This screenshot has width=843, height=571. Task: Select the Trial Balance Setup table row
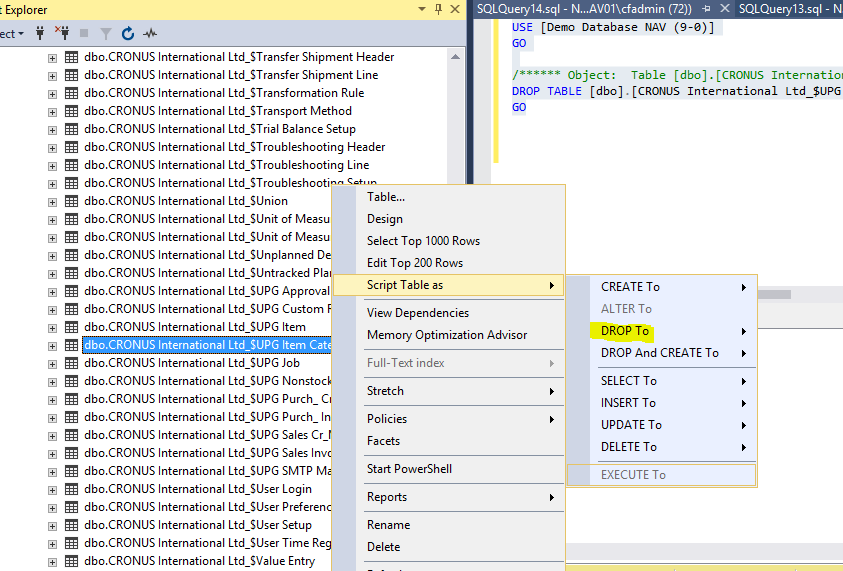[220, 129]
